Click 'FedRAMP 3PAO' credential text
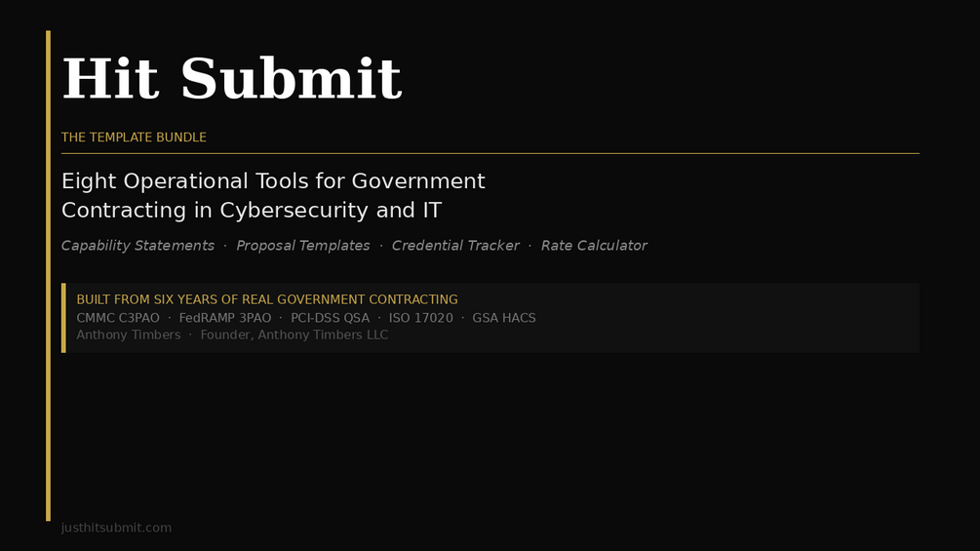Image resolution: width=980 pixels, height=551 pixels. click(x=225, y=318)
